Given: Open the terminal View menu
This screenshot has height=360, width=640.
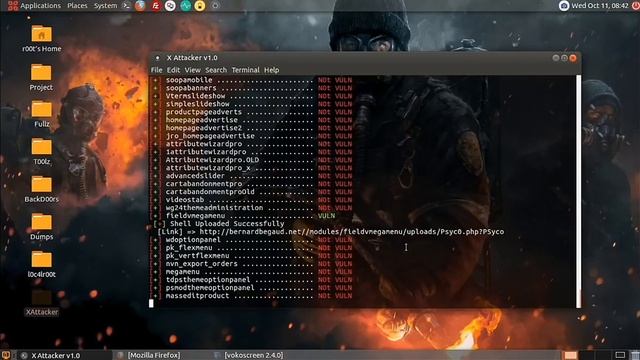Looking at the screenshot, I should (x=192, y=70).
